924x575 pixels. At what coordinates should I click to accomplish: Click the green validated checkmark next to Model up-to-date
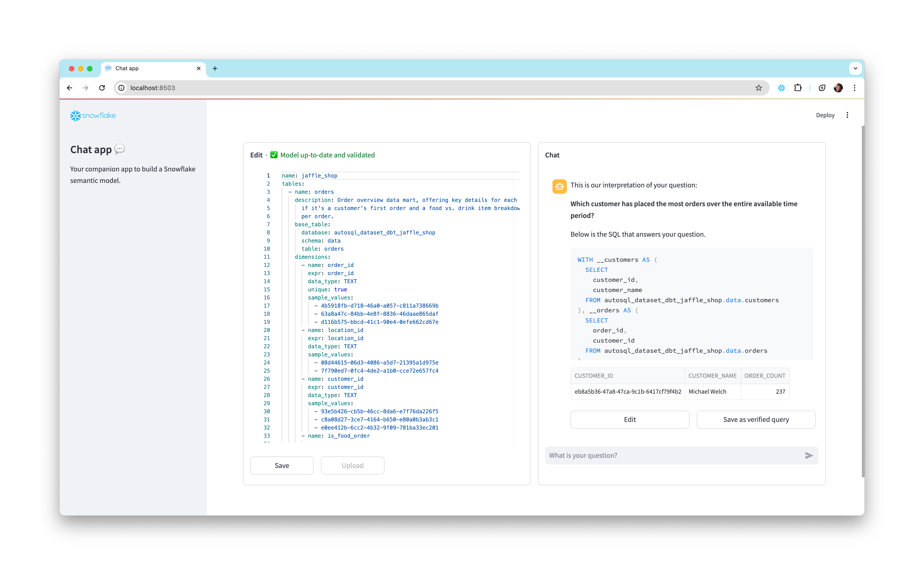274,155
